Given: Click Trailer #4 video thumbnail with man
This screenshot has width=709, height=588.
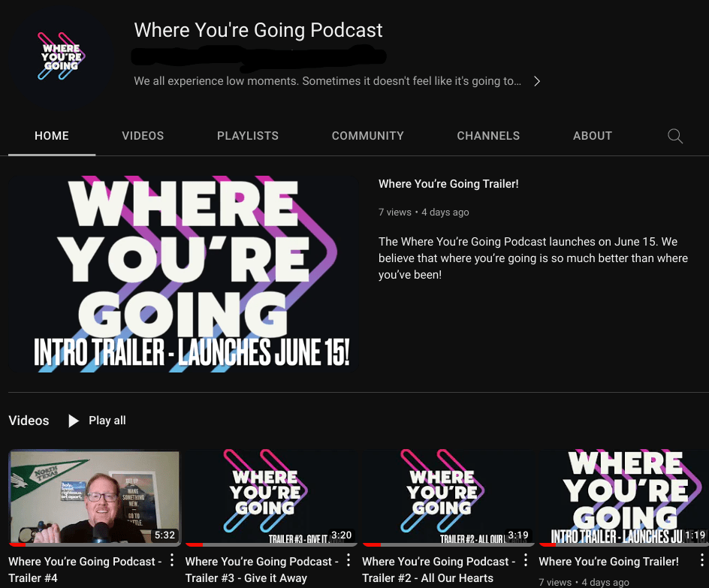Looking at the screenshot, I should pyautogui.click(x=95, y=497).
